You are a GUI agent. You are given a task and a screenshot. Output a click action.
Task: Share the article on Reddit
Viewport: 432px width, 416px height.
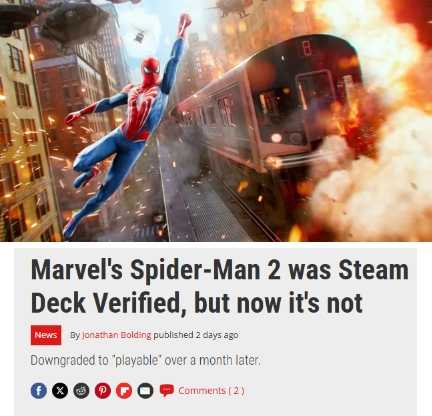[81, 390]
